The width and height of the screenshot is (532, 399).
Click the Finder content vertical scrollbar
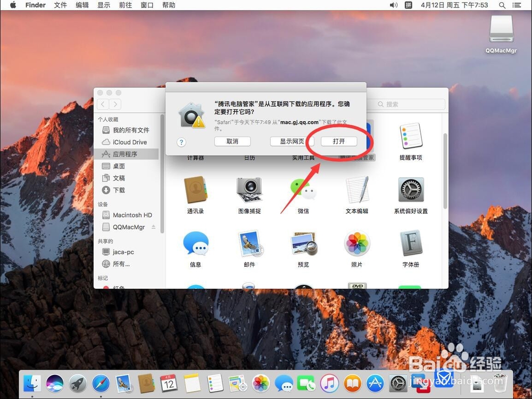coord(445,171)
